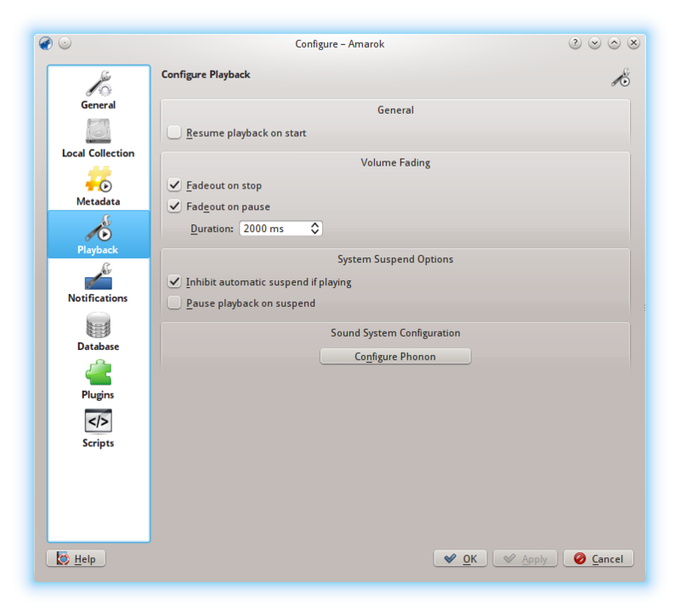Click the Configure Playback header icon
Image resolution: width=680 pixels, height=616 pixels.
(x=621, y=77)
